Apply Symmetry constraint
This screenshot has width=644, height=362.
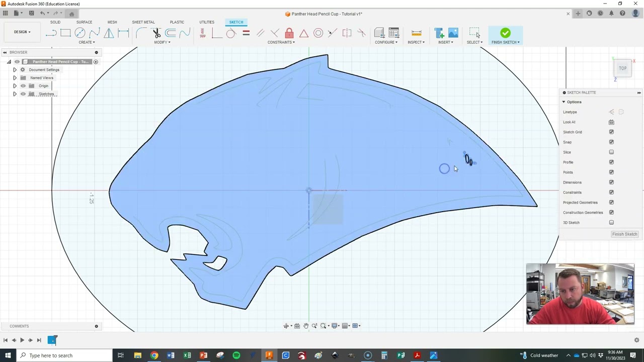[x=347, y=33]
